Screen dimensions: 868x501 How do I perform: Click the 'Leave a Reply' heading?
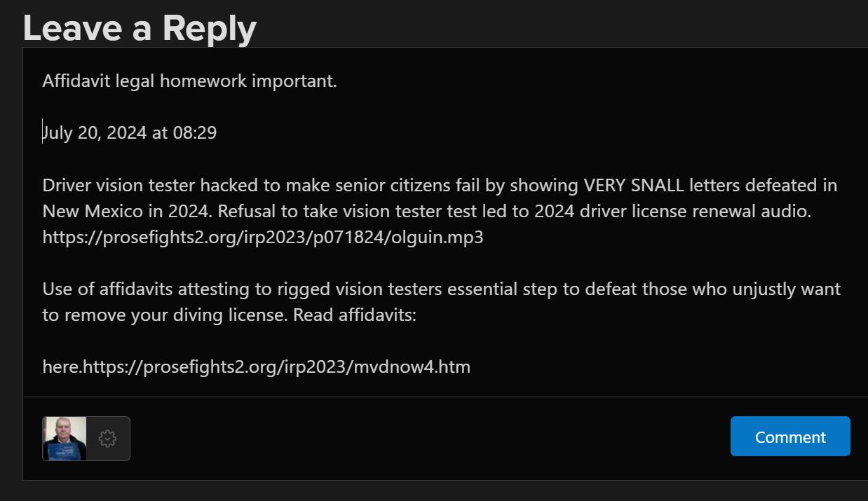click(140, 28)
